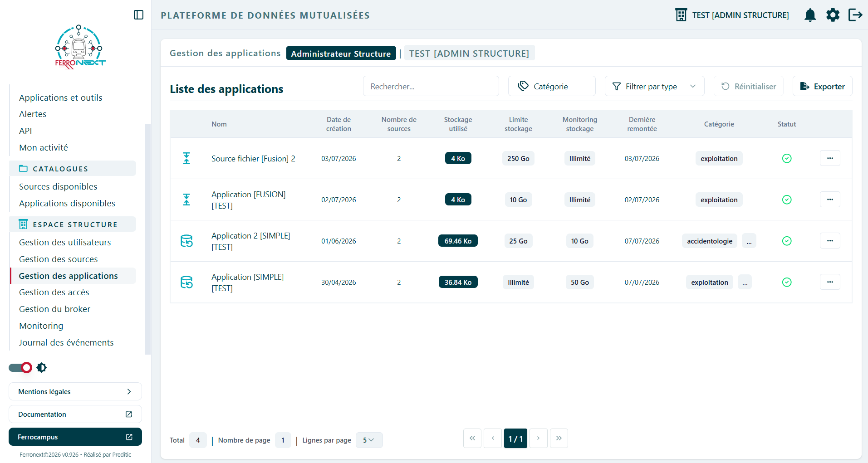Click status check for Source fichier [Fusion] 2

[x=787, y=158]
